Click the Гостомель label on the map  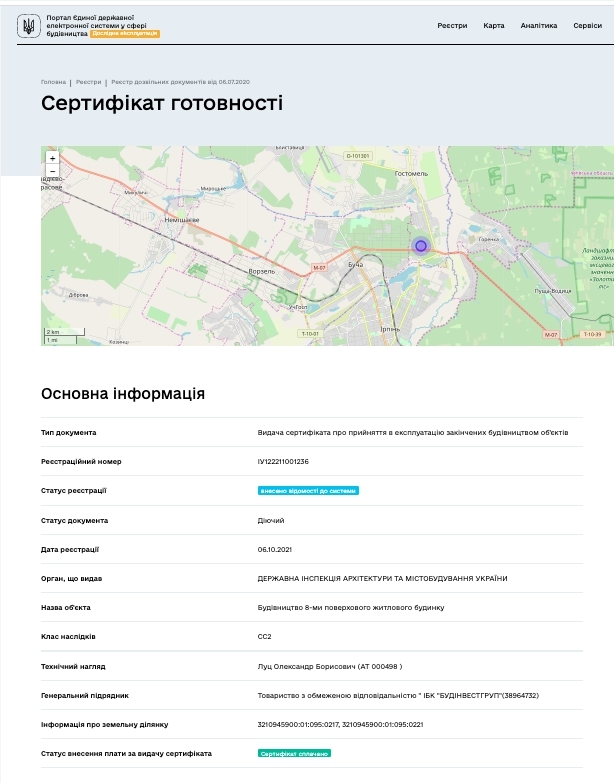(411, 174)
